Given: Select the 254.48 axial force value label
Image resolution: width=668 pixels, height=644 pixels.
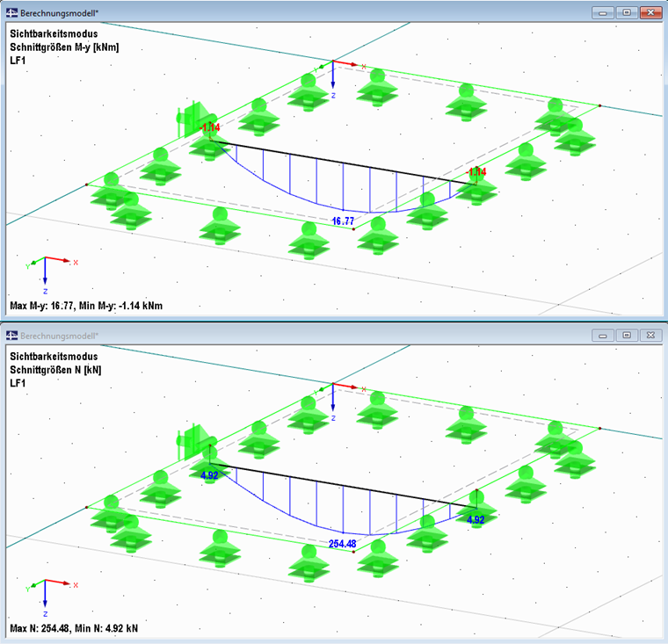Looking at the screenshot, I should pos(342,544).
